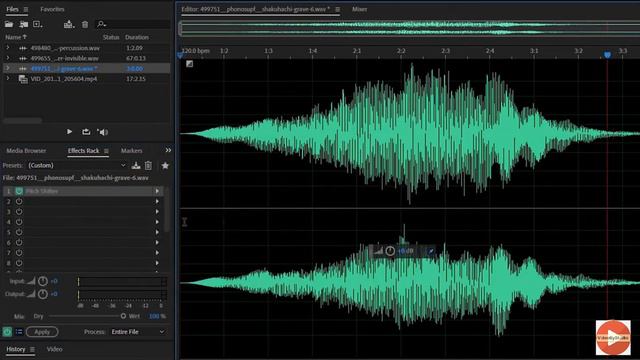Click Insert into Multitrack icon in Files panel

[x=69, y=24]
